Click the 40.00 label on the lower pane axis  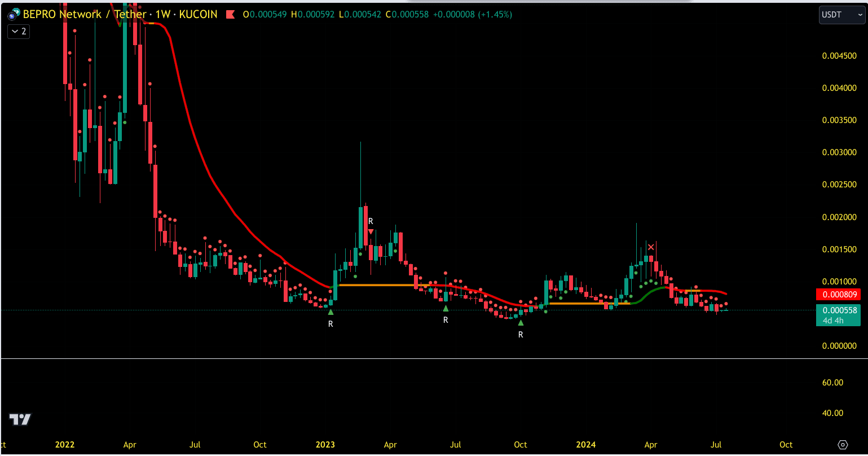pos(833,413)
